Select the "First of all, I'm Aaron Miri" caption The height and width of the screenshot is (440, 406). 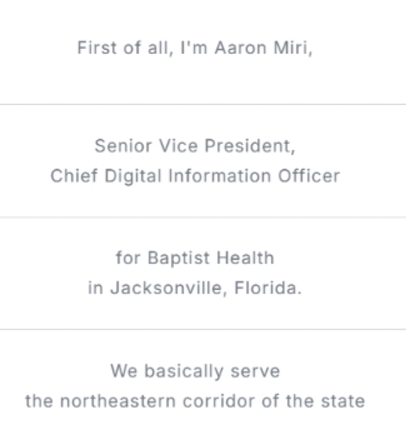195,48
